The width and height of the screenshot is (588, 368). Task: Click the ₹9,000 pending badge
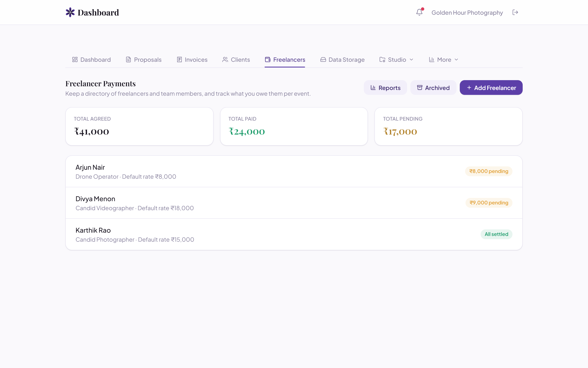click(489, 203)
